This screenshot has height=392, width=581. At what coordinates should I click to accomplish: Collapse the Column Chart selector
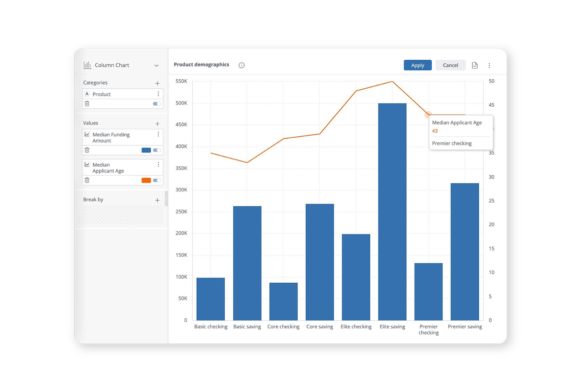click(x=157, y=65)
